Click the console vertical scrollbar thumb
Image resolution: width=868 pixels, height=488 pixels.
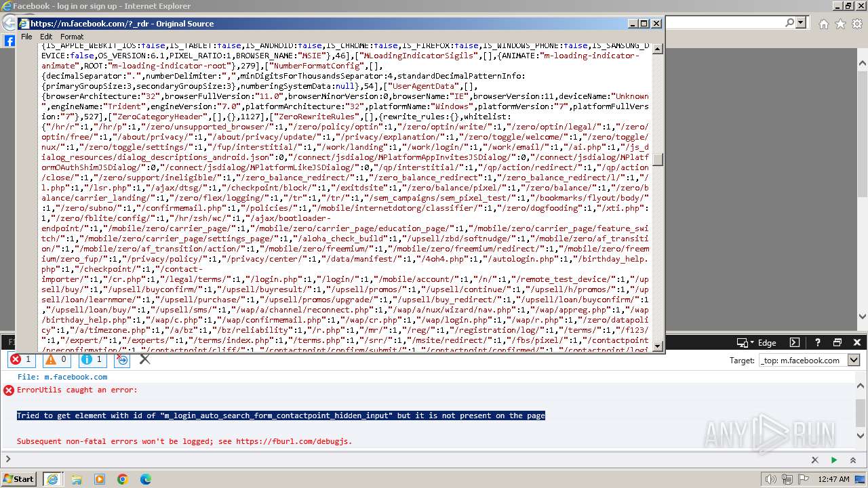tap(861, 412)
